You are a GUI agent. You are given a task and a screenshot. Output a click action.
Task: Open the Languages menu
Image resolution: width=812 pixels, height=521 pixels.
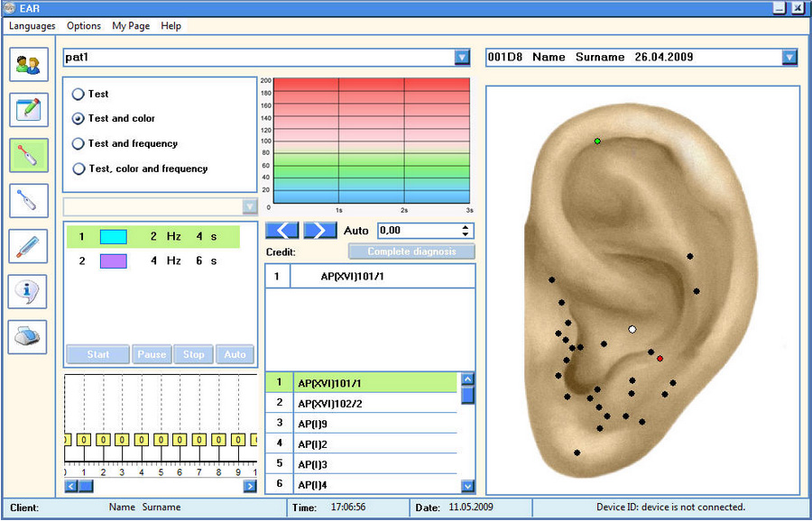(32, 26)
